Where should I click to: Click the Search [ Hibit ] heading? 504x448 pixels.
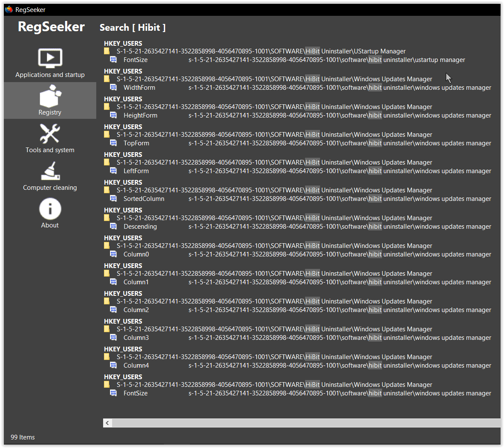[133, 28]
